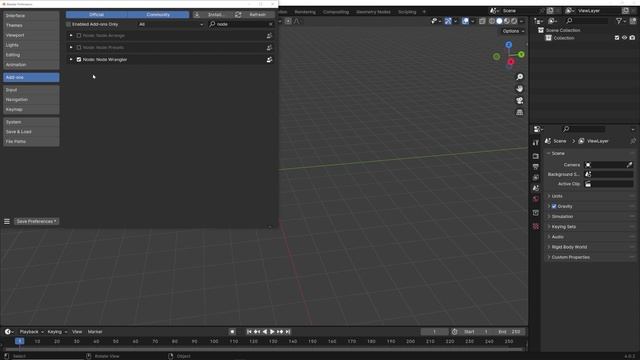
Task: Select rendered viewport shading mode
Action: pos(514,21)
